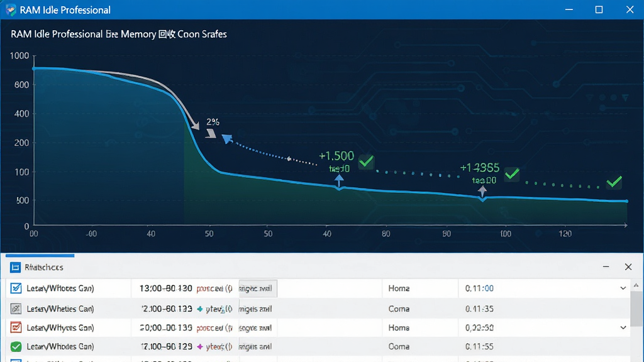The width and height of the screenshot is (644, 362).
Task: Toggle the red checkbox in the 0,22:50 row
Action: click(x=16, y=327)
